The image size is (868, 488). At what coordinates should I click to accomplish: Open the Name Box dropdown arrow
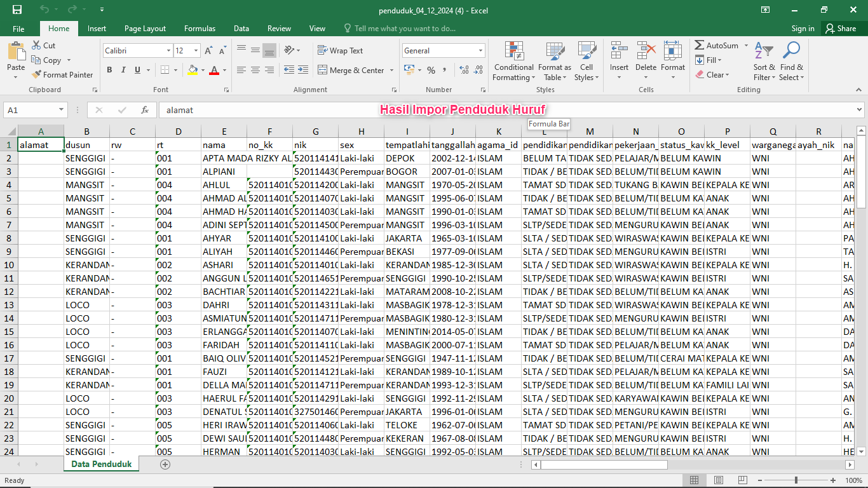(x=62, y=110)
